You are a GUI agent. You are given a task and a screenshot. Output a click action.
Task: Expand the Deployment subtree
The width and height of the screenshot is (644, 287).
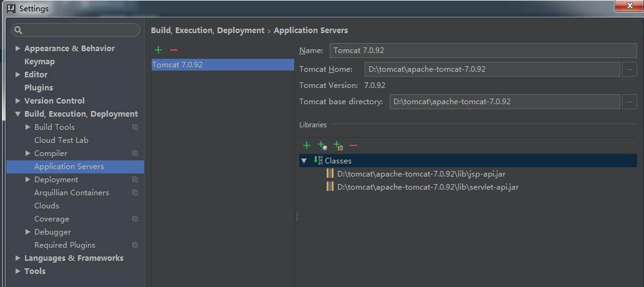[28, 180]
